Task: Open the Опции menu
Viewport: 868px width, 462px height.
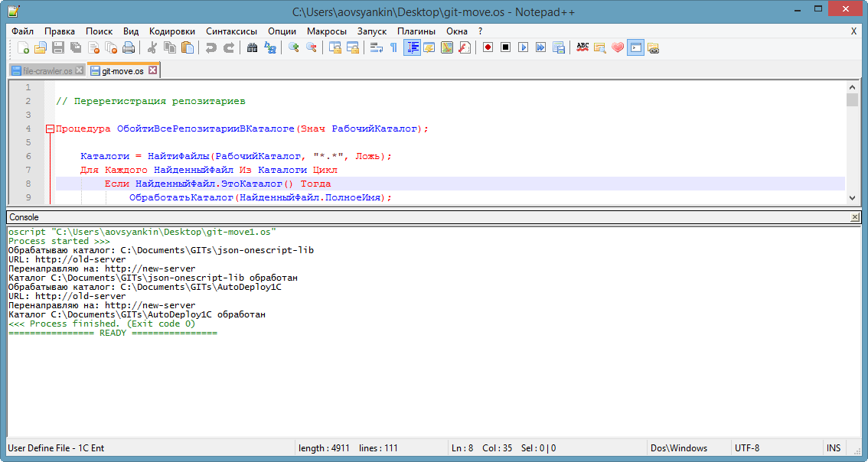Action: [282, 31]
